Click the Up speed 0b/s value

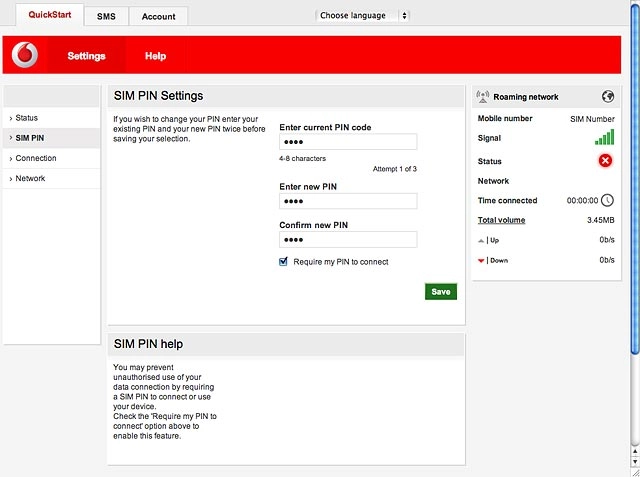[x=607, y=240]
